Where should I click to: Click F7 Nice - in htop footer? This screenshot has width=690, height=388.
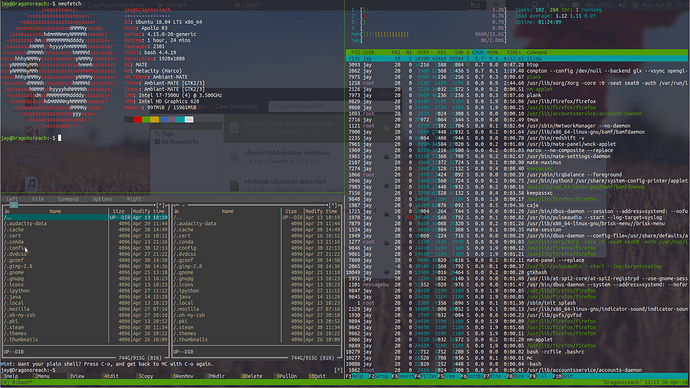pos(495,376)
